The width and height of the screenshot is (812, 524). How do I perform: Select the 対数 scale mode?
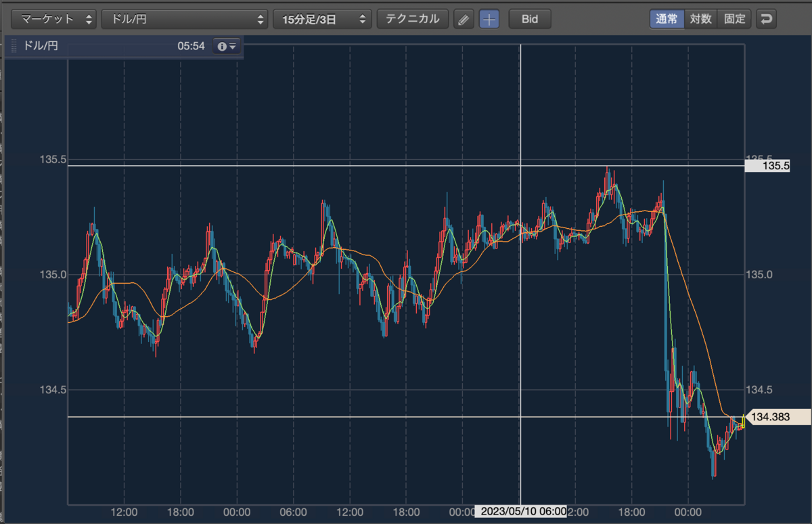tap(700, 19)
